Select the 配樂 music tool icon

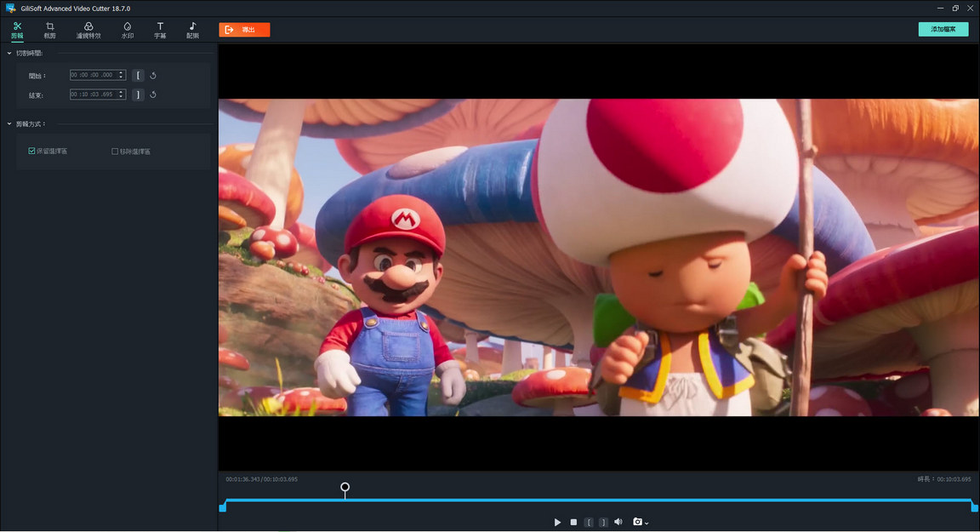191,30
